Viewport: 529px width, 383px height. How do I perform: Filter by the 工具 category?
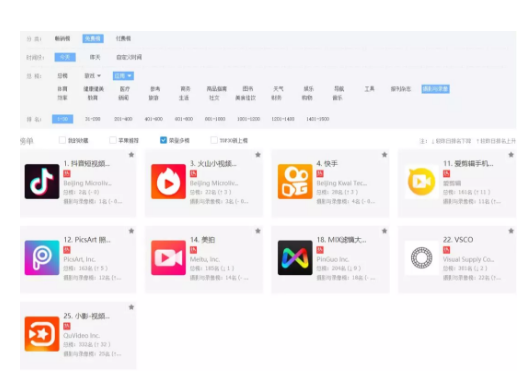(x=369, y=89)
